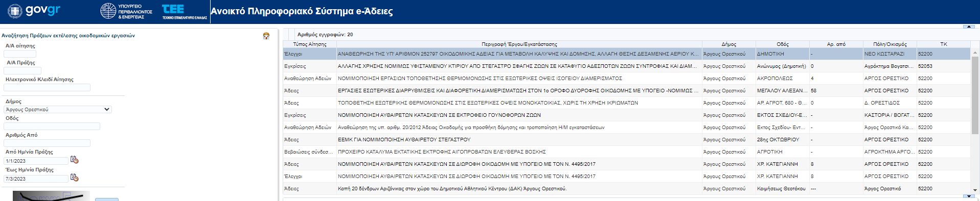Select the row for 28ης ΟΚΤΩΒΡΙΟΥ street
The width and height of the screenshot is (980, 201).
coord(627,140)
